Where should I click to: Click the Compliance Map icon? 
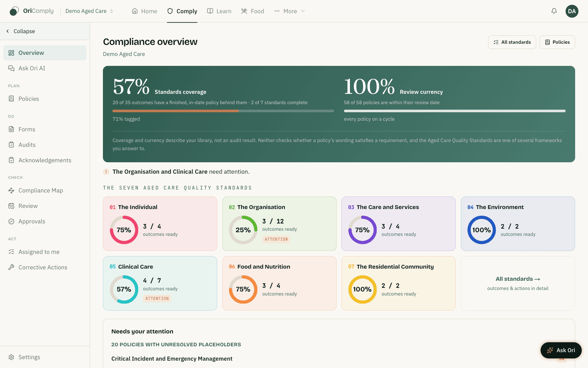[11, 191]
